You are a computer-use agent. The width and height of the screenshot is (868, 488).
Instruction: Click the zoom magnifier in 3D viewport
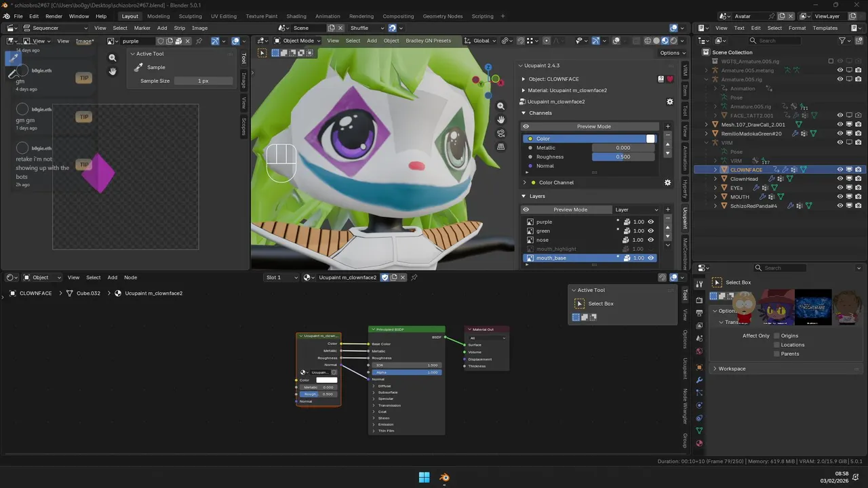pos(501,106)
